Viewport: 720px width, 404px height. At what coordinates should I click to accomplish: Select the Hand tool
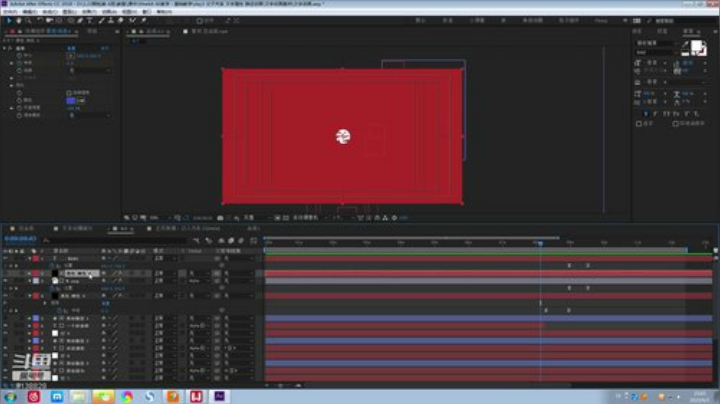pos(18,21)
